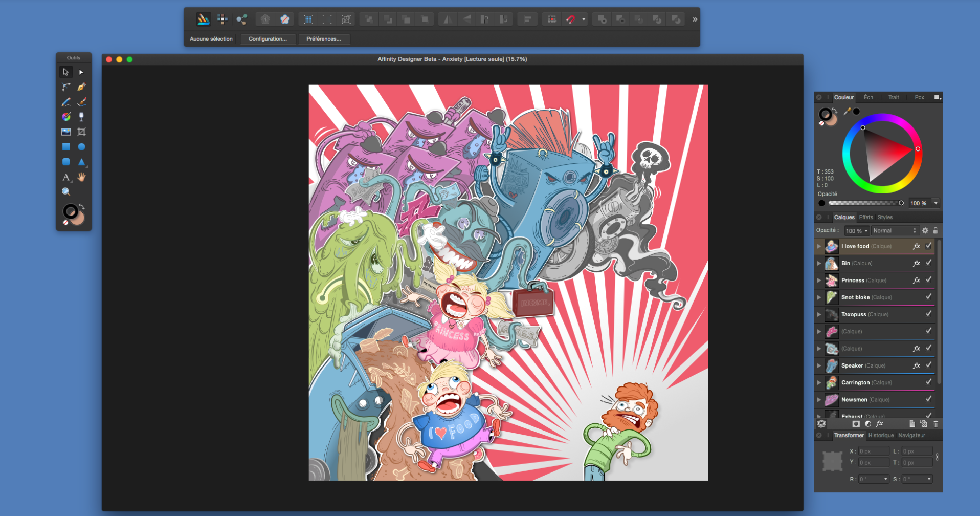Swap stroke and fill in Couleur panel
980x516 pixels.
tap(835, 110)
